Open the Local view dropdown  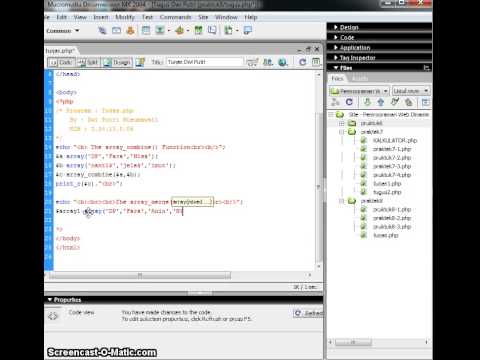pyautogui.click(x=411, y=91)
